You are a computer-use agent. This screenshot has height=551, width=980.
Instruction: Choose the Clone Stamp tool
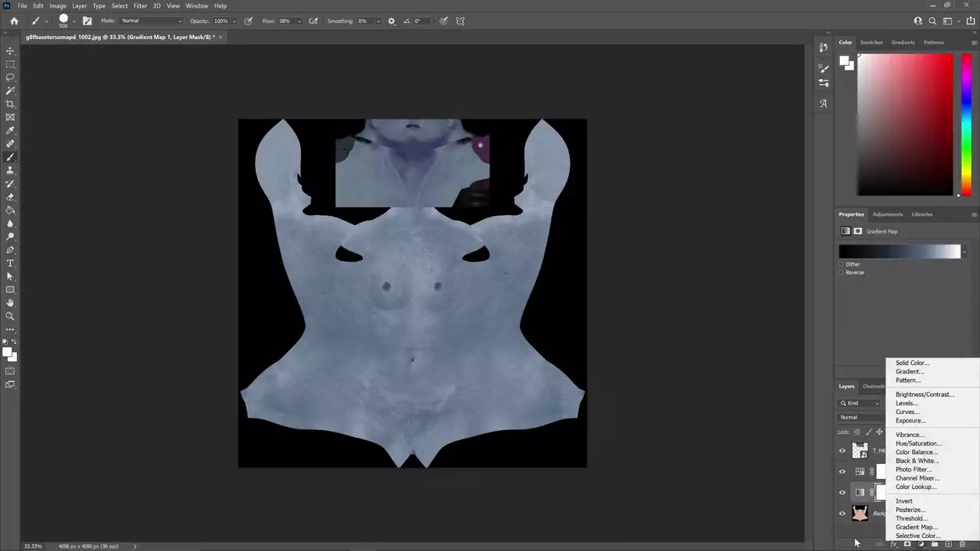[10, 171]
